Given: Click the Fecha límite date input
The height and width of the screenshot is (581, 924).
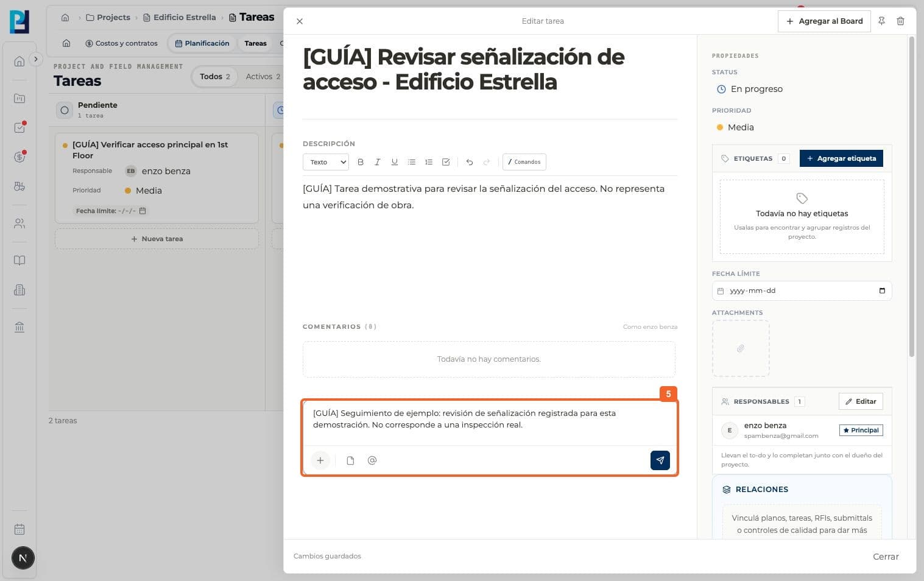Looking at the screenshot, I should 802,290.
